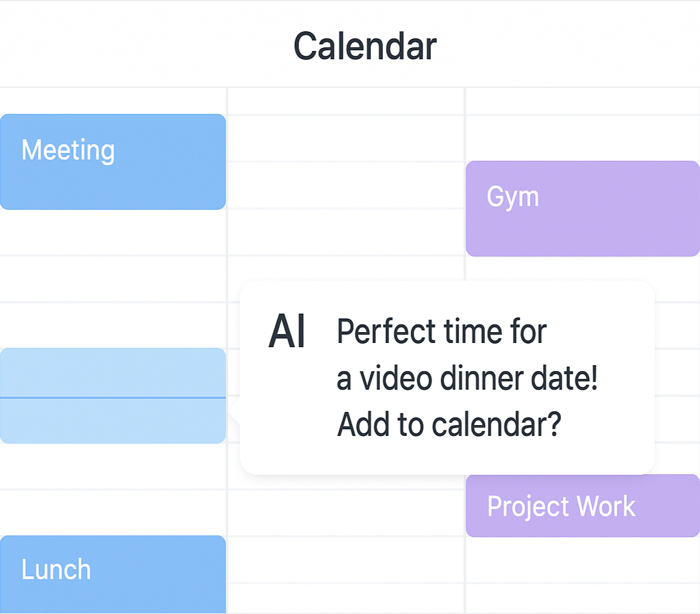Image resolution: width=700 pixels, height=614 pixels.
Task: Click empty cell directly below Project Work
Action: tap(583, 560)
